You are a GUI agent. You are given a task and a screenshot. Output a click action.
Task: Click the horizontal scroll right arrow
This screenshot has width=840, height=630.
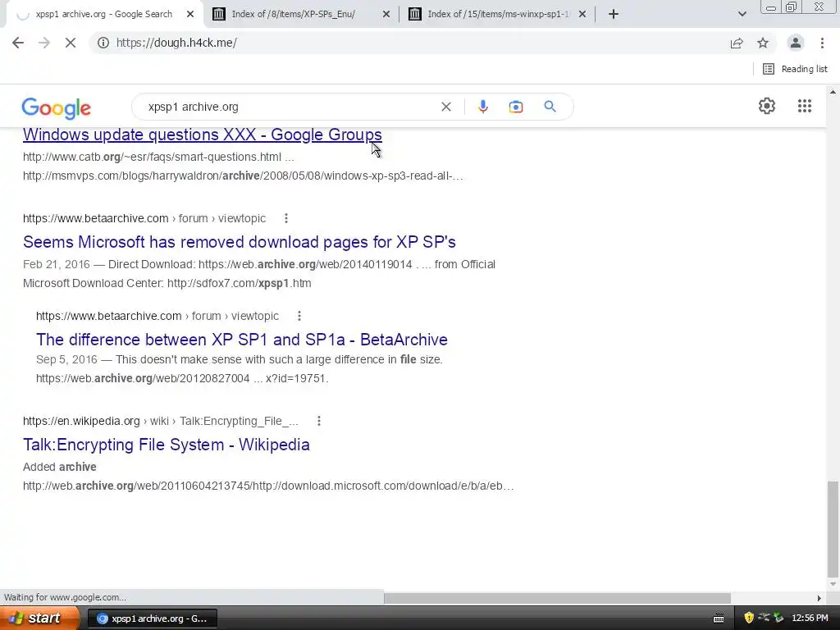pyautogui.click(x=819, y=598)
